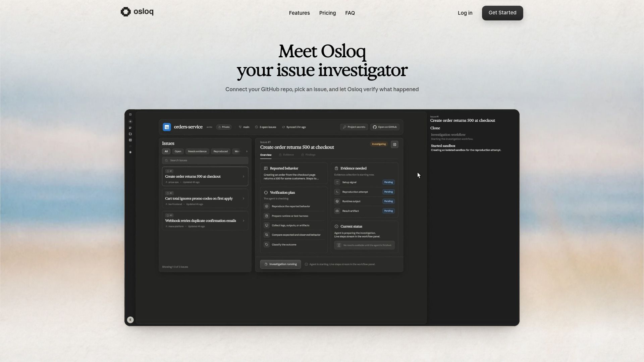Click the Setup signal icon

click(337, 182)
